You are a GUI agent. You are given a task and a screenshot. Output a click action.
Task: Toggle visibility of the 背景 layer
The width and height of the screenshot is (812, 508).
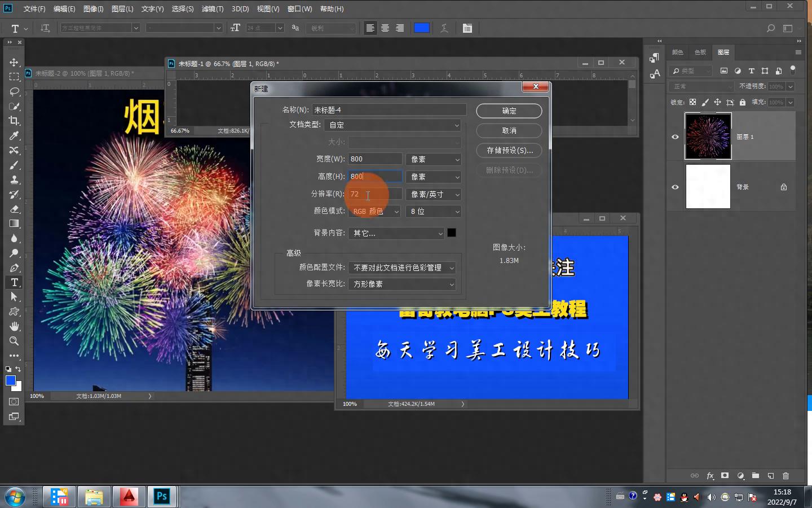(x=675, y=187)
